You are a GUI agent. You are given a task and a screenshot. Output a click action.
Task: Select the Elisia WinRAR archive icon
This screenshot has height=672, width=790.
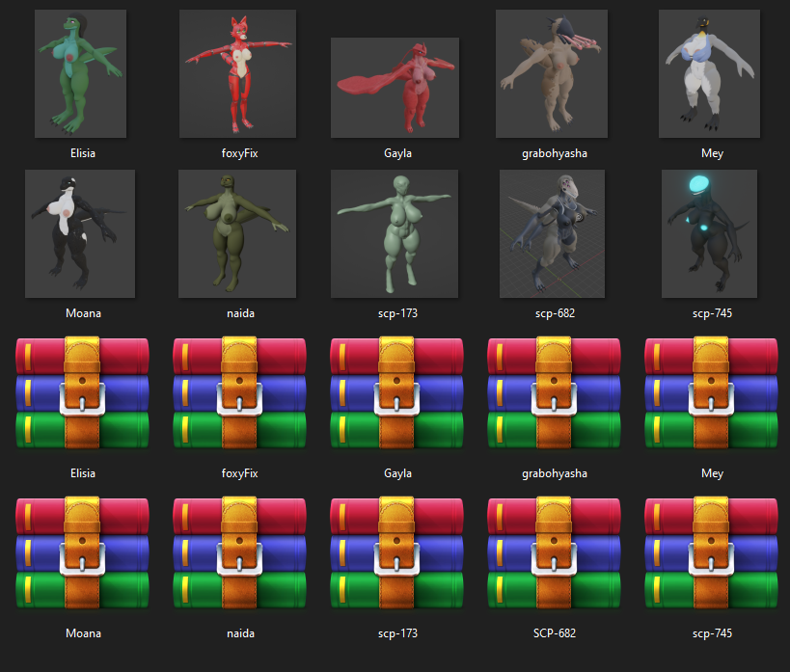pyautogui.click(x=82, y=392)
